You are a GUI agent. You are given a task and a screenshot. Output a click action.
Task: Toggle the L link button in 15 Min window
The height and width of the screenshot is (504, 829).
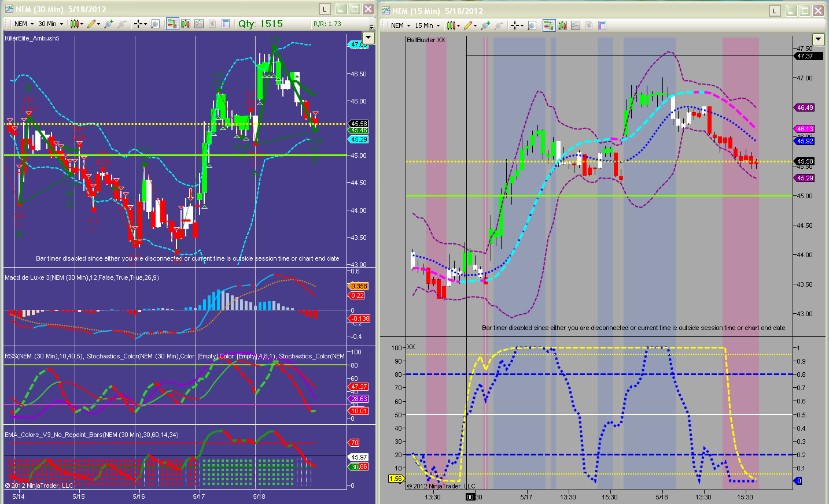775,10
